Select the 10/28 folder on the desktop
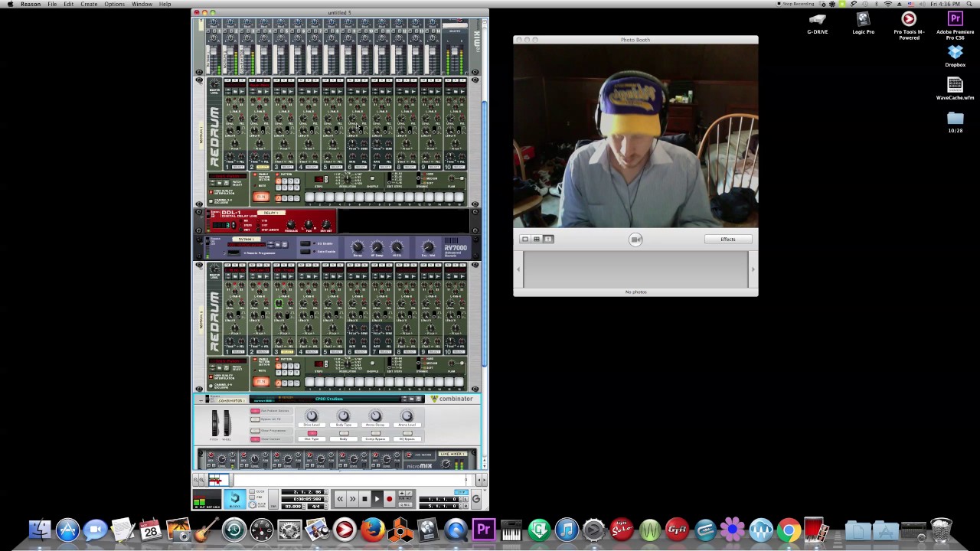 pyautogui.click(x=955, y=122)
